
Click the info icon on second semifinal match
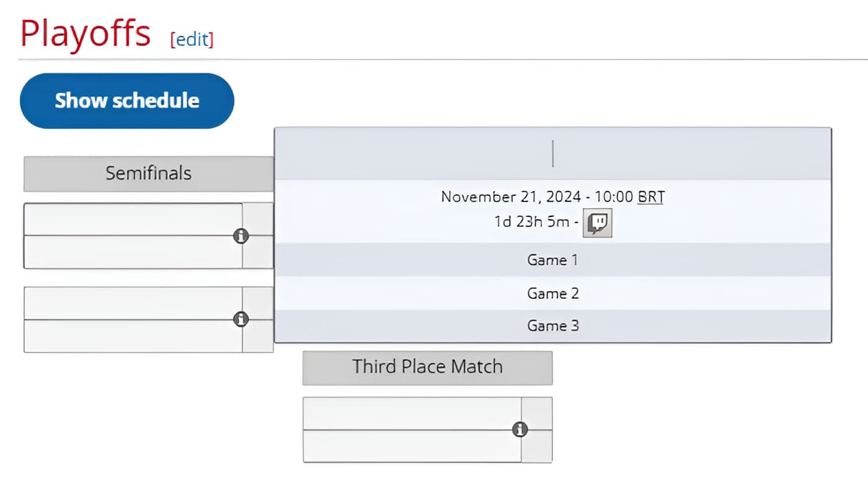click(x=241, y=319)
